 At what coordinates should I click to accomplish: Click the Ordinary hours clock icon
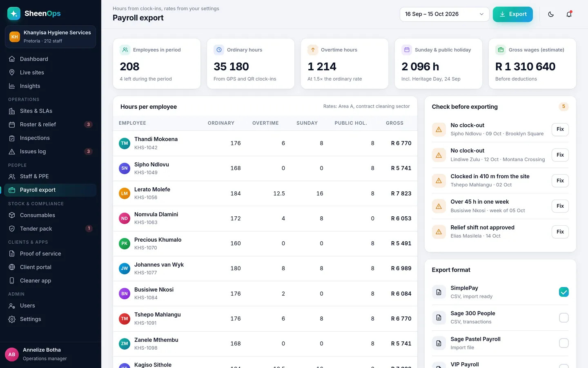point(219,50)
